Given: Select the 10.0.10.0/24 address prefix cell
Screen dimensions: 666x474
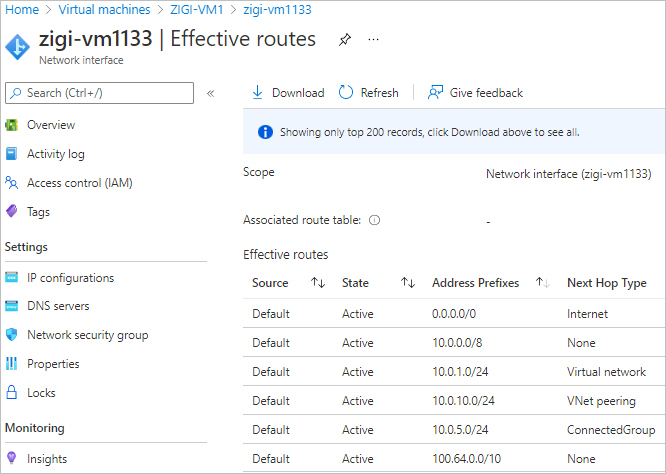Looking at the screenshot, I should pyautogui.click(x=463, y=401).
